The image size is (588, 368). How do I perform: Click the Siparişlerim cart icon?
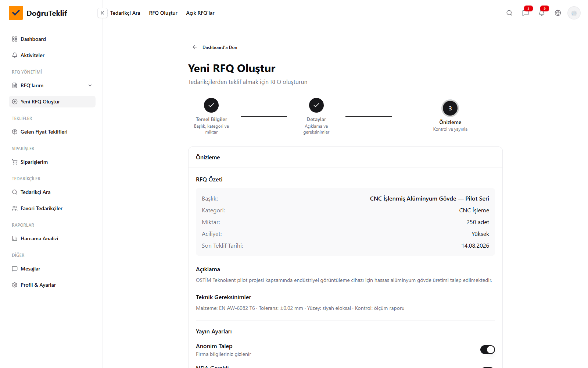[15, 162]
